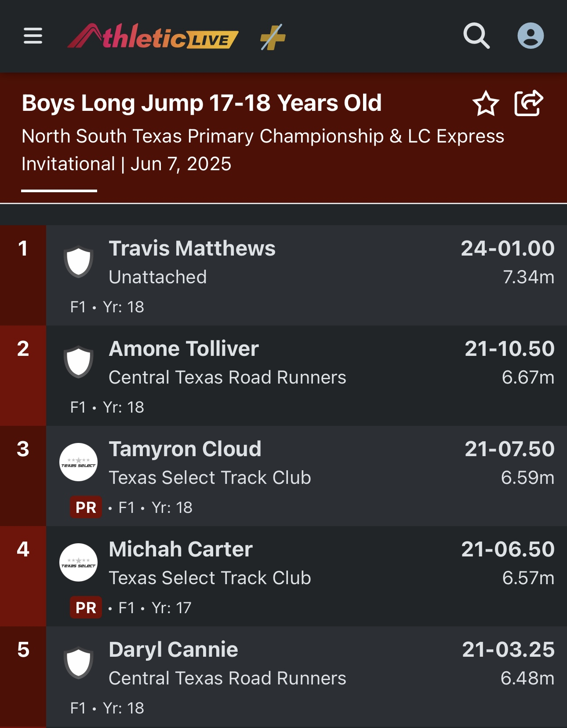Select the Boys Long Jump event heading

(x=202, y=103)
